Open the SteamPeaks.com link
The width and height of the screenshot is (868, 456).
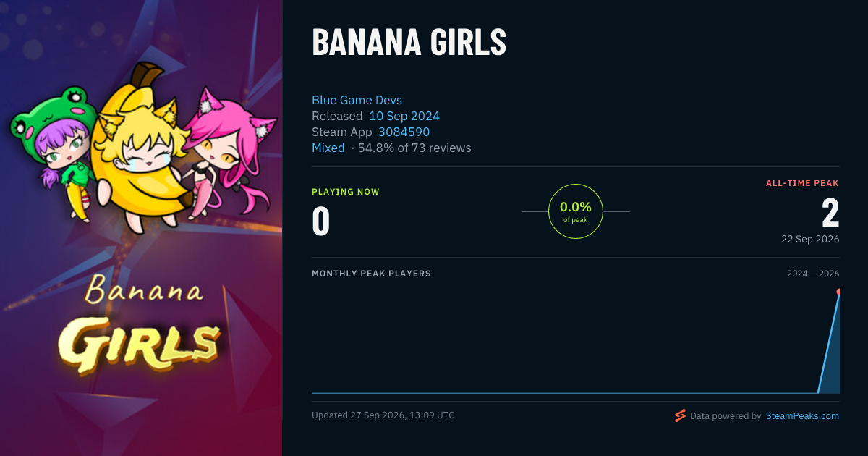coord(802,416)
